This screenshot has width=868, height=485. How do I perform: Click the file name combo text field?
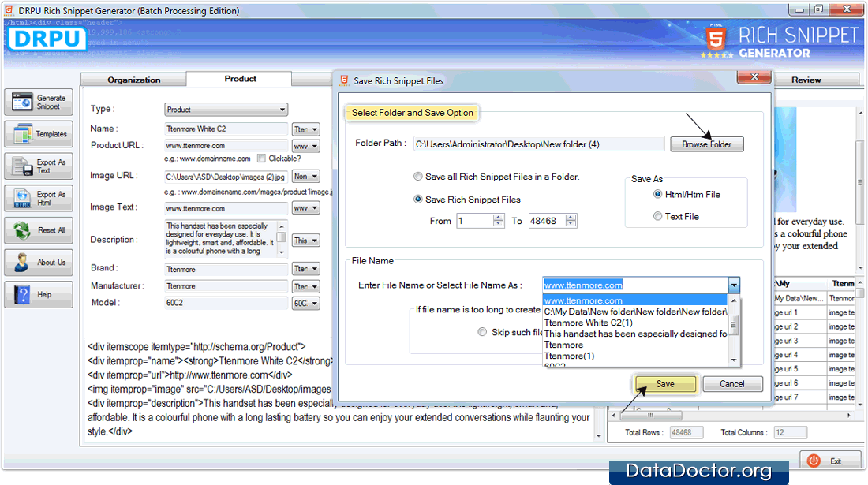pyautogui.click(x=635, y=285)
